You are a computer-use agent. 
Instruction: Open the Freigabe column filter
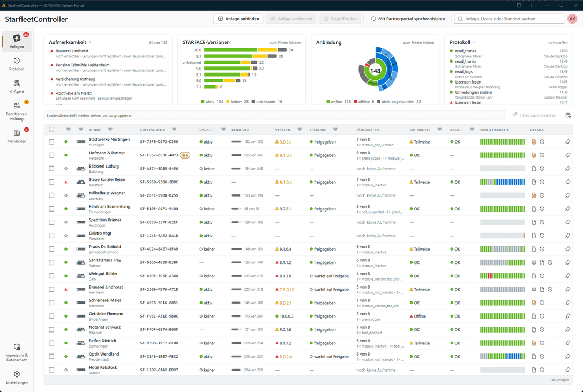[335, 130]
